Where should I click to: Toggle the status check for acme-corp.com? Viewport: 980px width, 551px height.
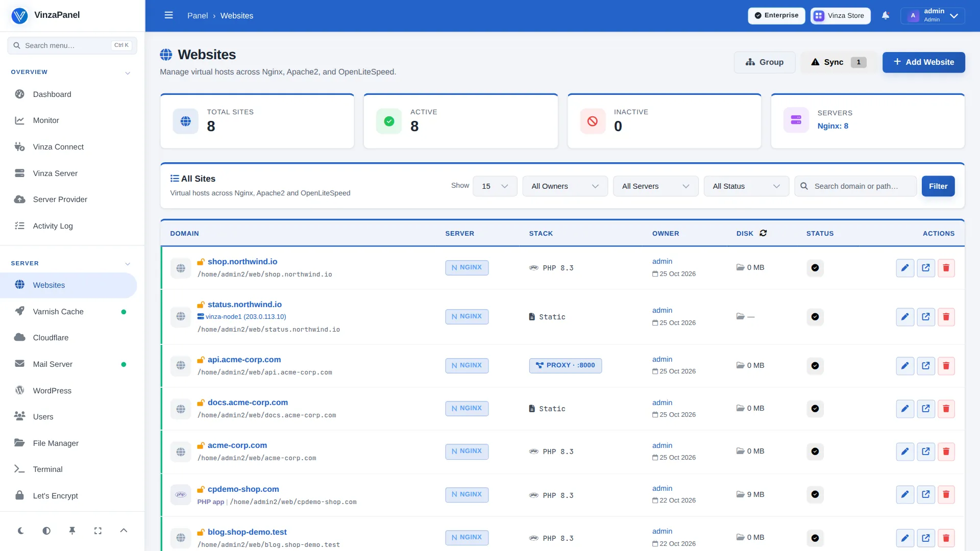pyautogui.click(x=815, y=452)
